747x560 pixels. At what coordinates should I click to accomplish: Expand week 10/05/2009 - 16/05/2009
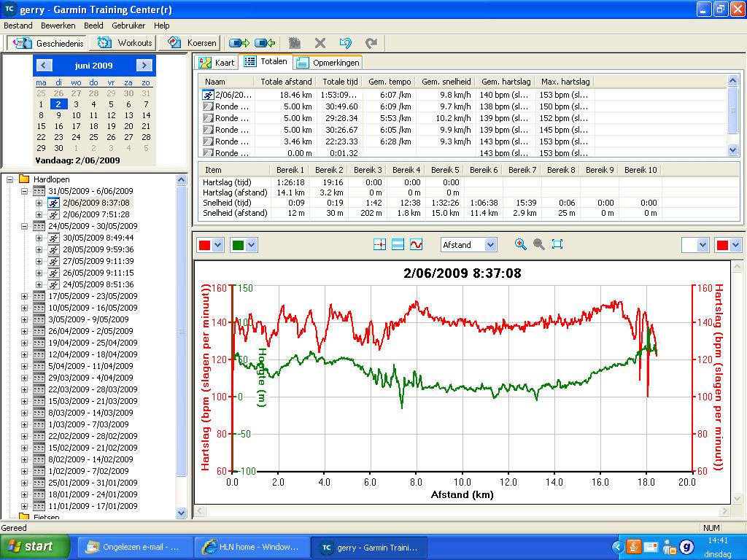24,308
